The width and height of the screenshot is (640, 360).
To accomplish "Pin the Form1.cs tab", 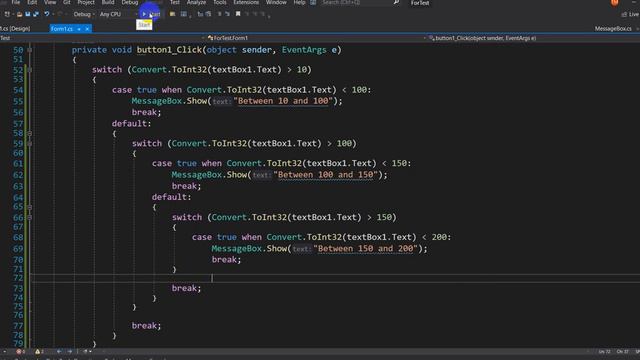I will [x=79, y=29].
